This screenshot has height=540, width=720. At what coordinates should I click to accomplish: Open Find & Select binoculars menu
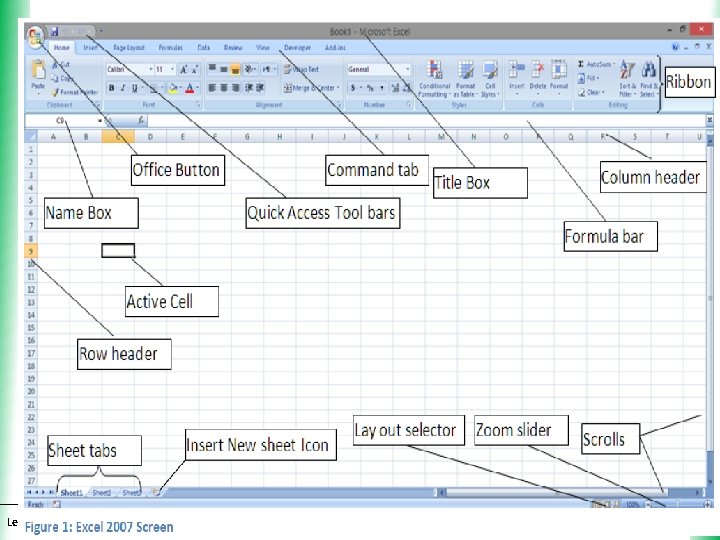pos(648,79)
